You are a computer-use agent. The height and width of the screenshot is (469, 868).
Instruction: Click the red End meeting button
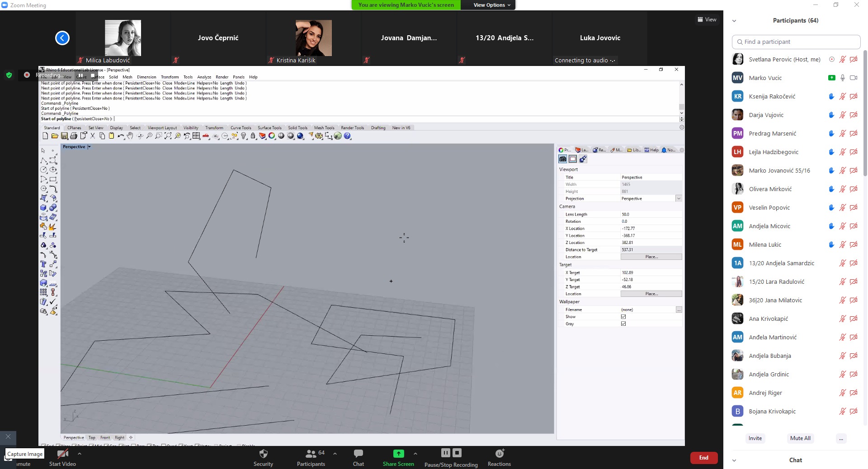[x=704, y=458]
